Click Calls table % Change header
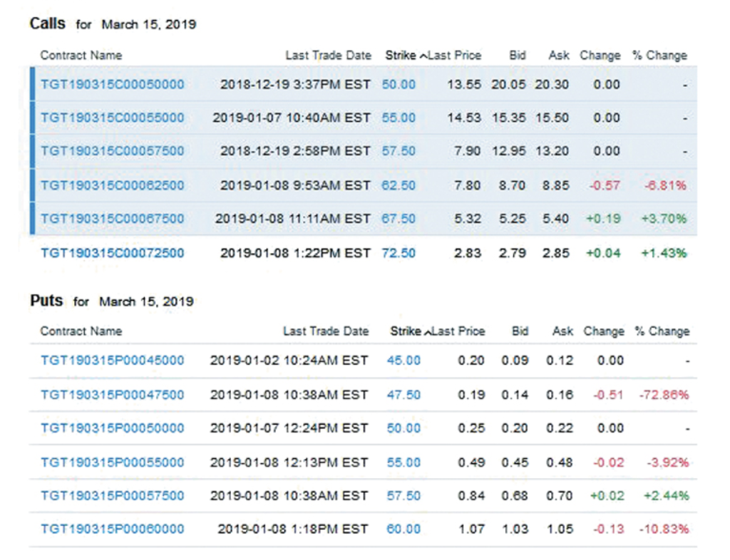This screenshot has height=560, width=730. coord(659,56)
